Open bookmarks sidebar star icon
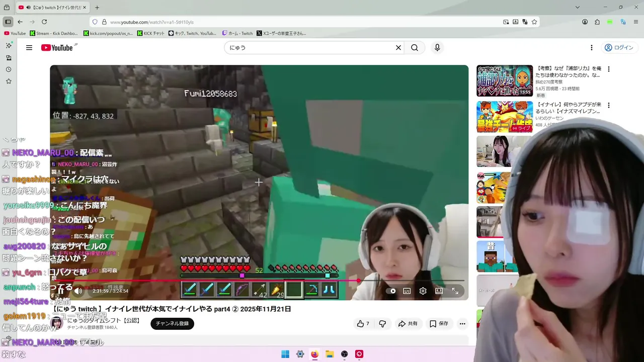 point(9,81)
